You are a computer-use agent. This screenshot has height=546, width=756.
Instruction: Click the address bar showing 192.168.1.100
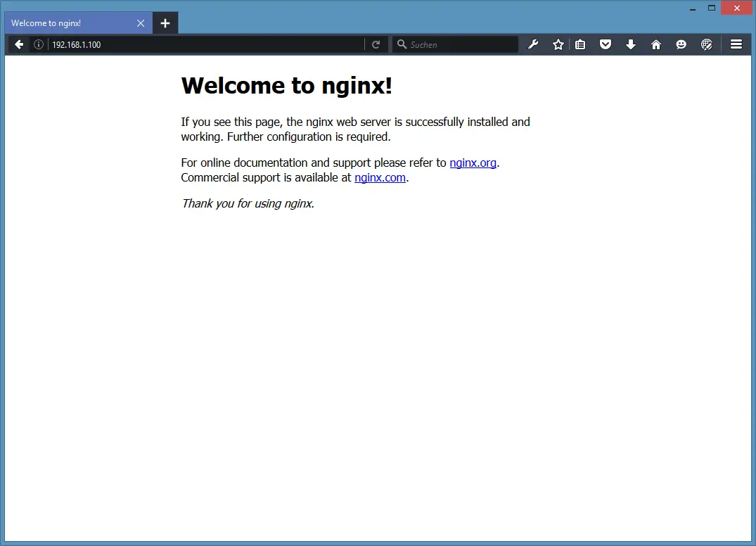pyautogui.click(x=204, y=44)
